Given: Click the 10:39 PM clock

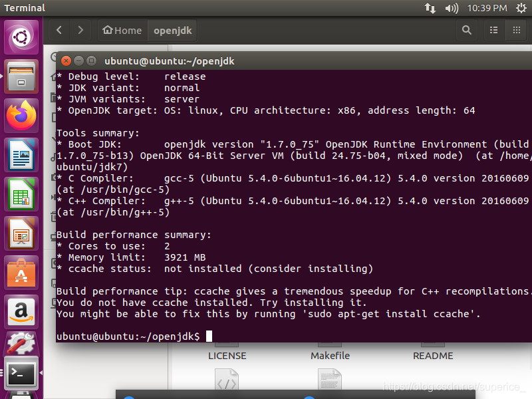Looking at the screenshot, I should tap(487, 8).
